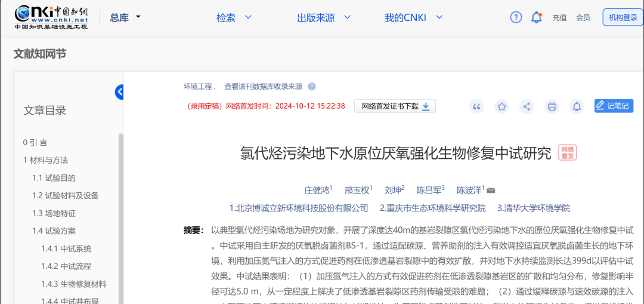Click the 会员 link

[x=583, y=17]
